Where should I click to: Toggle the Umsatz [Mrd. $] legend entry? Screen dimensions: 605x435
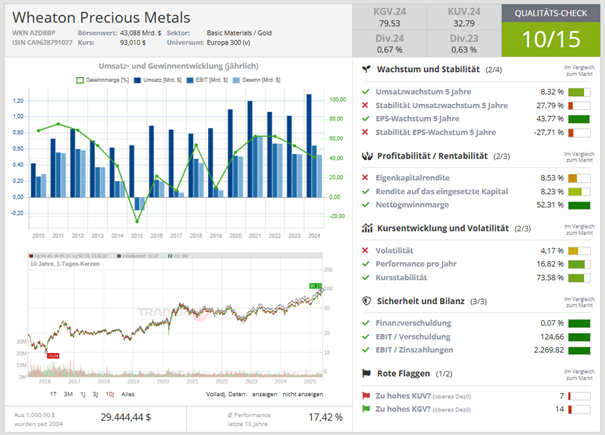(x=157, y=80)
